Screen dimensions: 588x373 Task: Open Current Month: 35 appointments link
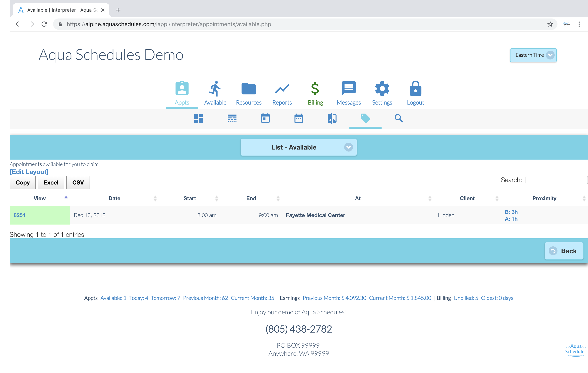click(252, 298)
